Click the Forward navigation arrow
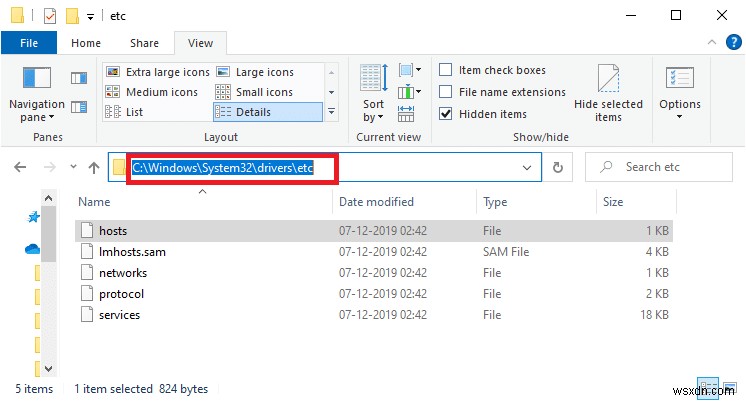746x401 pixels. click(49, 167)
